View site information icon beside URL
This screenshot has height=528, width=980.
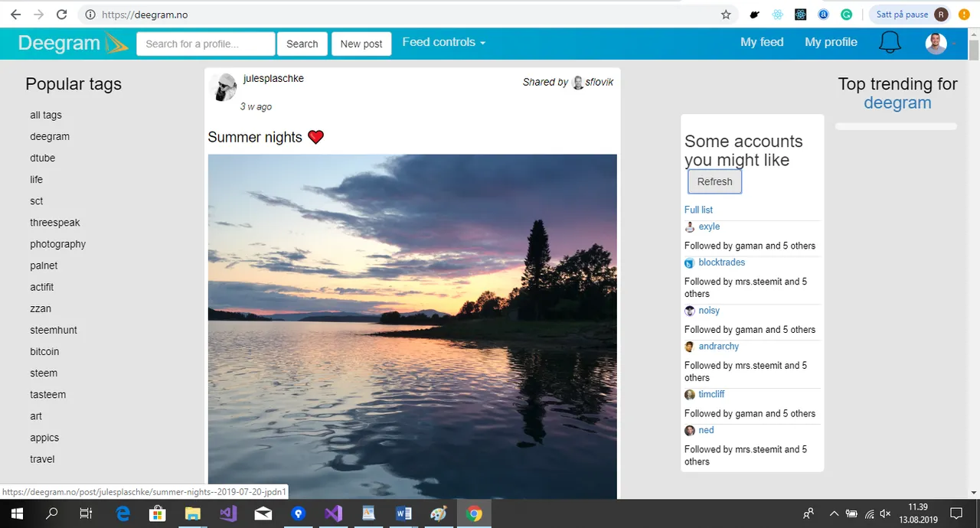pos(90,15)
